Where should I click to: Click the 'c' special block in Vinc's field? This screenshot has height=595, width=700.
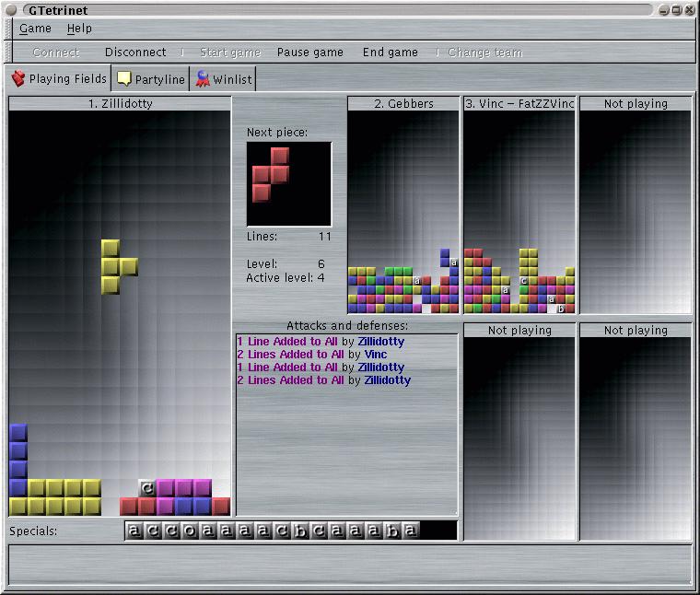pos(524,281)
